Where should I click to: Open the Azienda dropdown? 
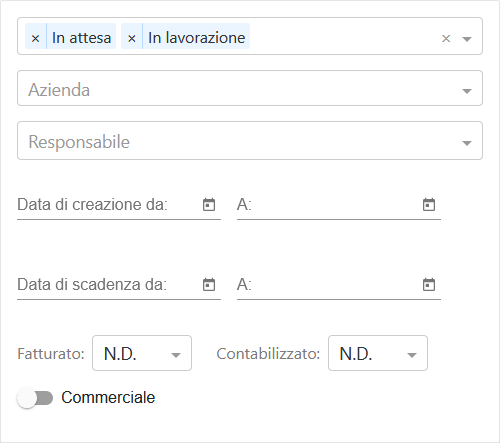tap(250, 88)
